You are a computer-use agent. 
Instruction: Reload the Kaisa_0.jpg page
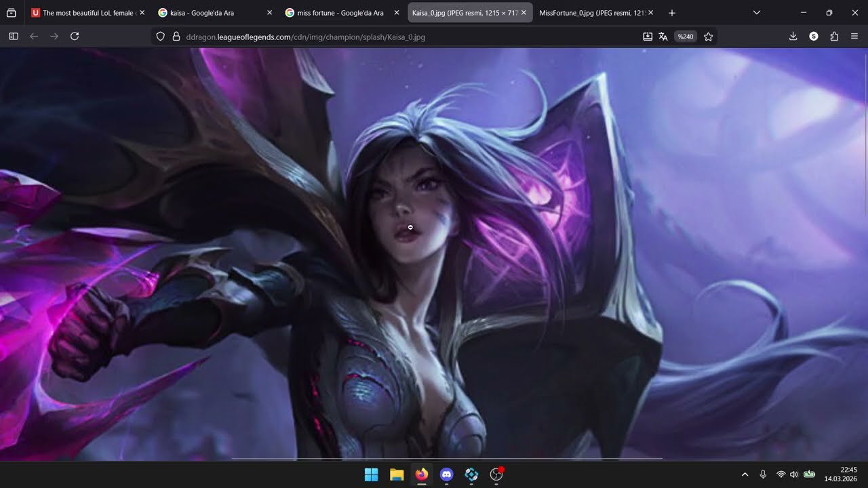(75, 37)
